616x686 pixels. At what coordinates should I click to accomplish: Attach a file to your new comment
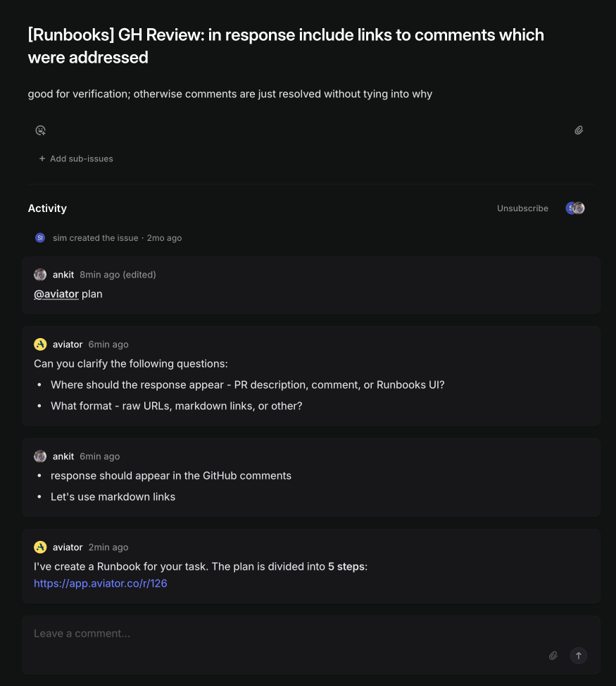point(553,655)
